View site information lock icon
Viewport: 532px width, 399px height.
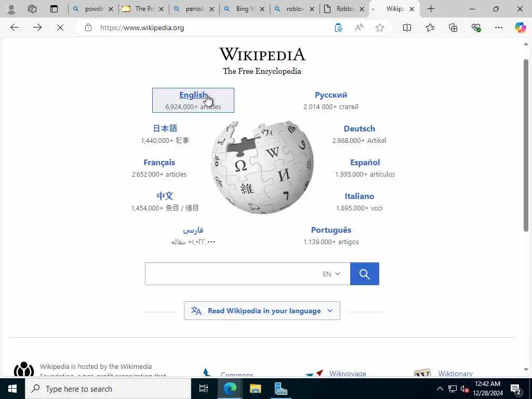(x=88, y=28)
